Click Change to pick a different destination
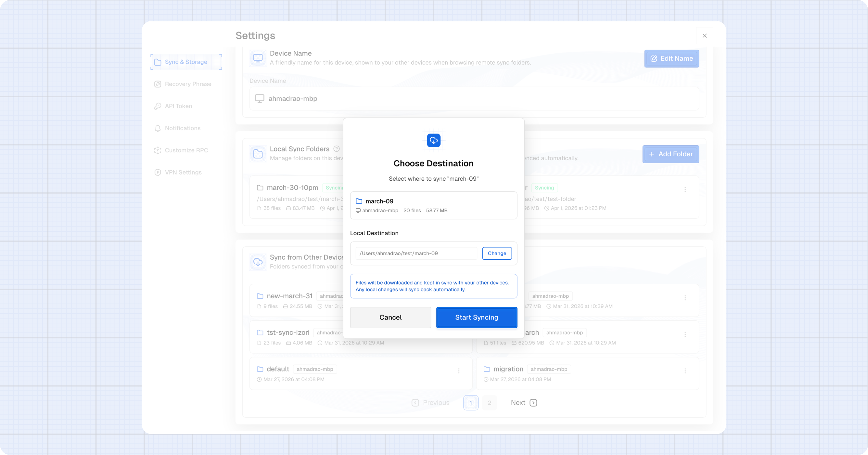 tap(497, 253)
